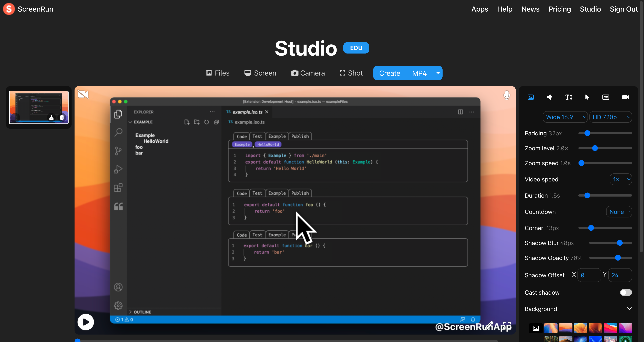Open the audio speaker settings tab

(x=550, y=97)
